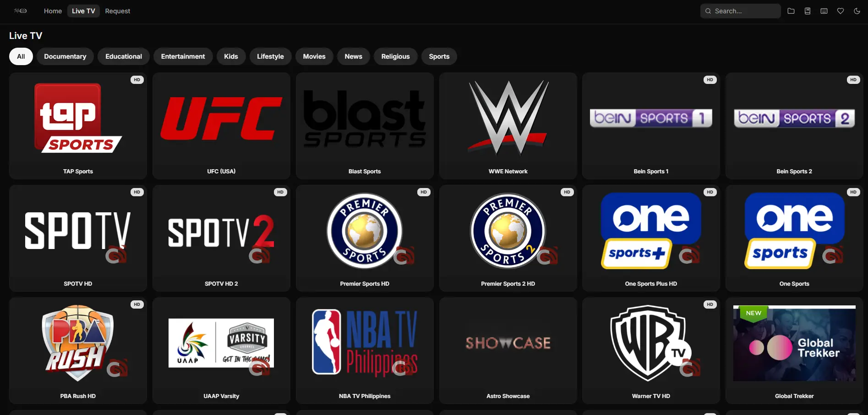This screenshot has height=415, width=868.
Task: Open the Blast Sports channel logo
Action: tap(365, 118)
